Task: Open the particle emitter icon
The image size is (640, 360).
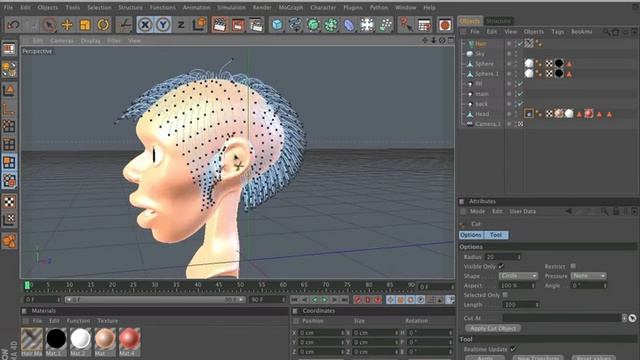Action: click(x=385, y=25)
